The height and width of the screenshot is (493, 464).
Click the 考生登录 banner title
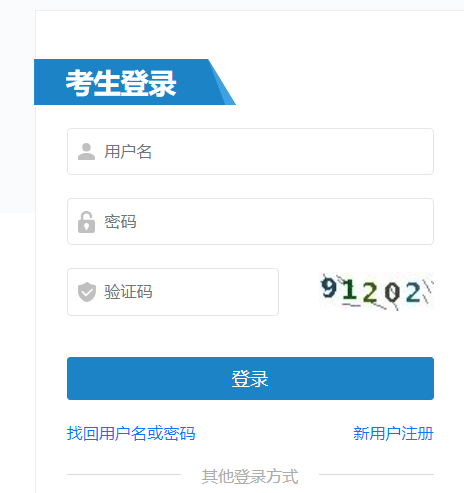click(x=121, y=83)
